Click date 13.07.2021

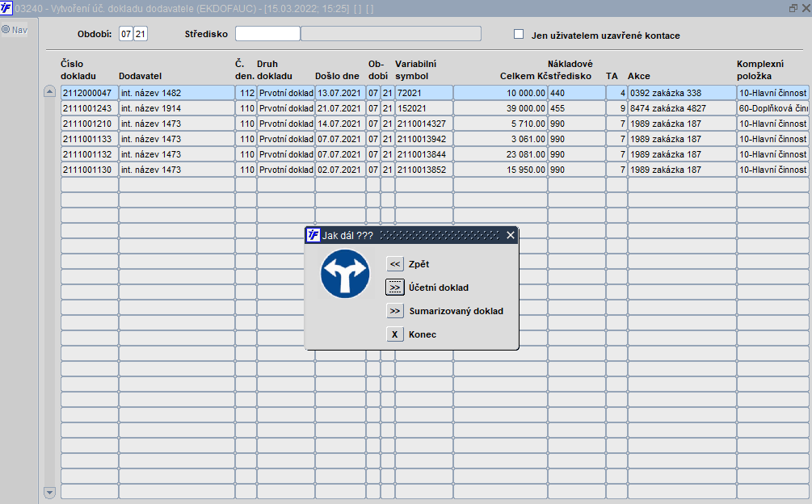[340, 93]
